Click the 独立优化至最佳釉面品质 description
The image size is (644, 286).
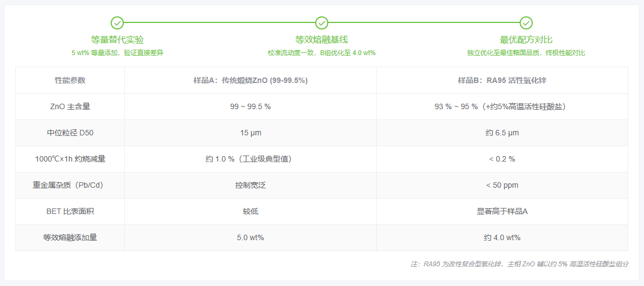pos(526,53)
